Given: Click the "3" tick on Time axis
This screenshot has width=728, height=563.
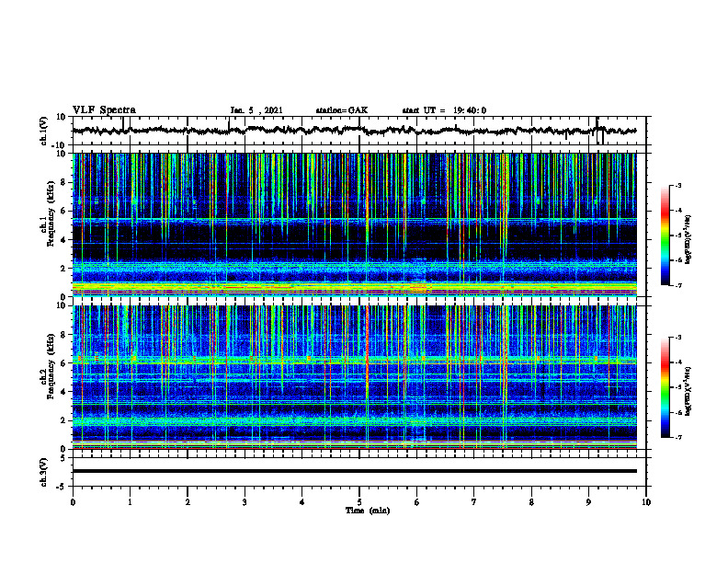Looking at the screenshot, I should pyautogui.click(x=245, y=502).
